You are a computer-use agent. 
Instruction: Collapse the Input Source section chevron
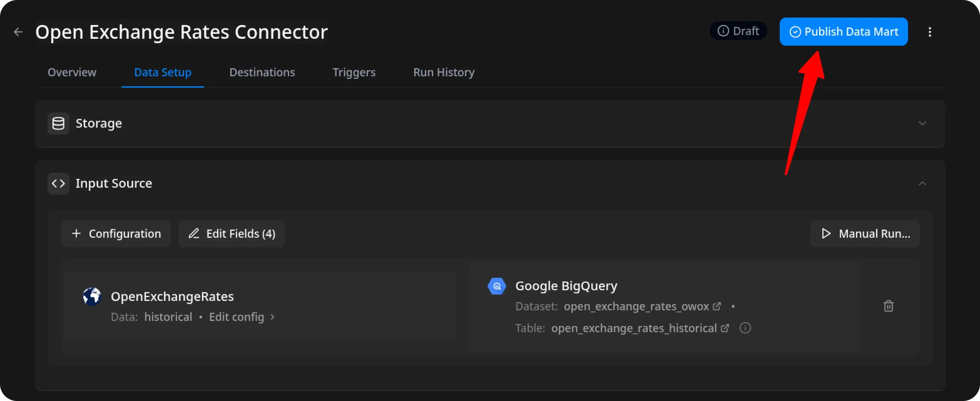pos(922,184)
